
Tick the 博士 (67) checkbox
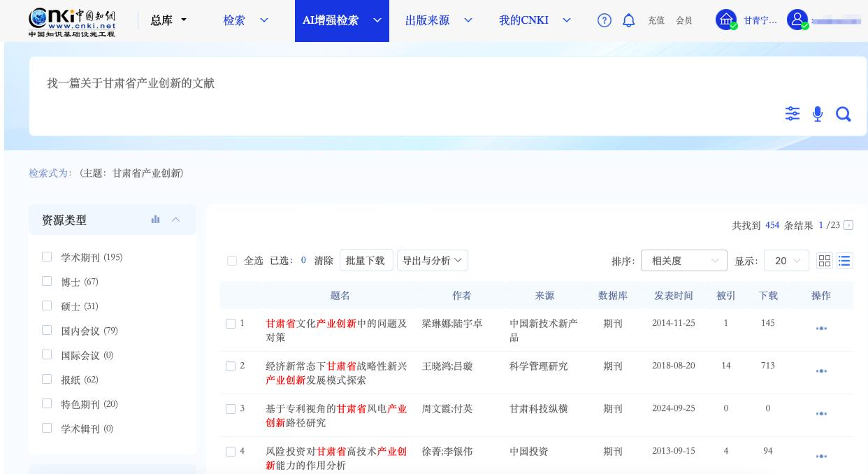coord(47,281)
